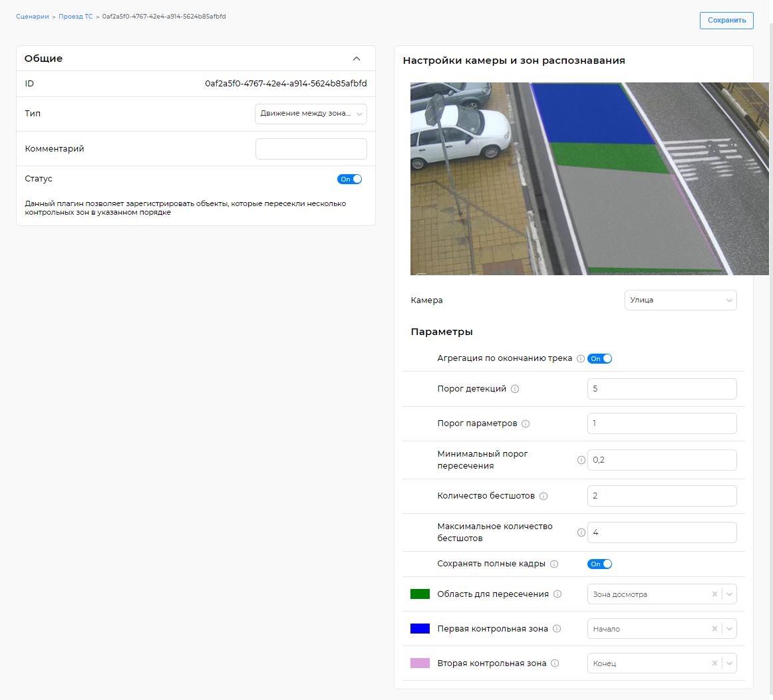Clear the Начало selection with X
773x700 pixels.
(x=714, y=629)
